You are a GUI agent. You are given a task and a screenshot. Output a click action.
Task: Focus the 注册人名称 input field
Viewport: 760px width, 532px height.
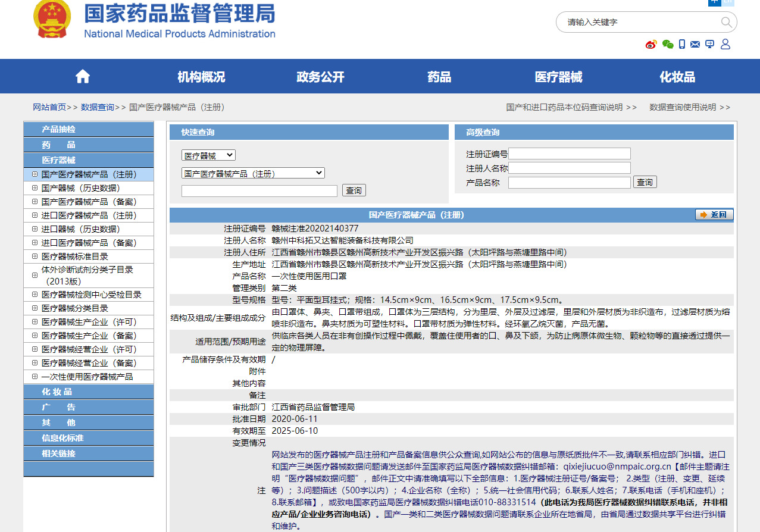(570, 168)
